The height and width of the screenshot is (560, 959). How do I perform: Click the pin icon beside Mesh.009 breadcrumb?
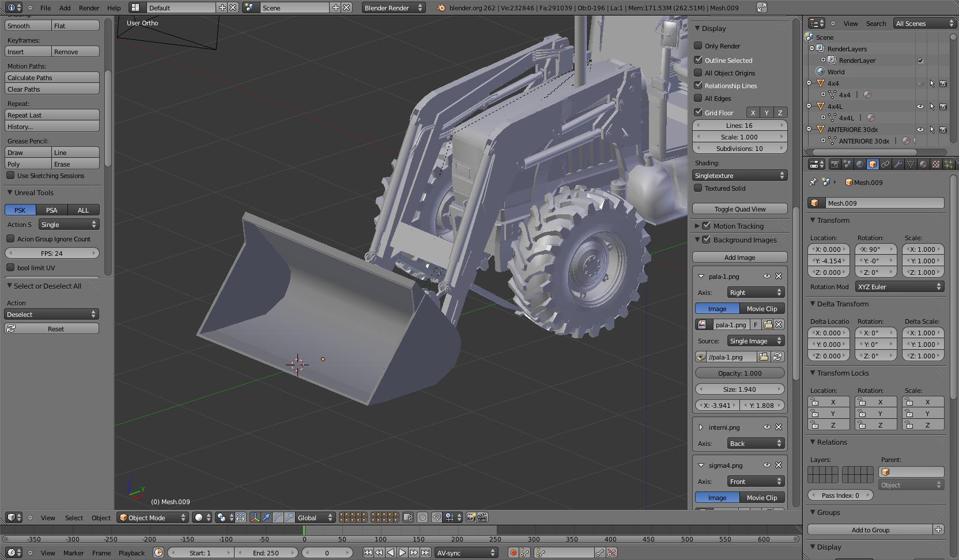813,182
